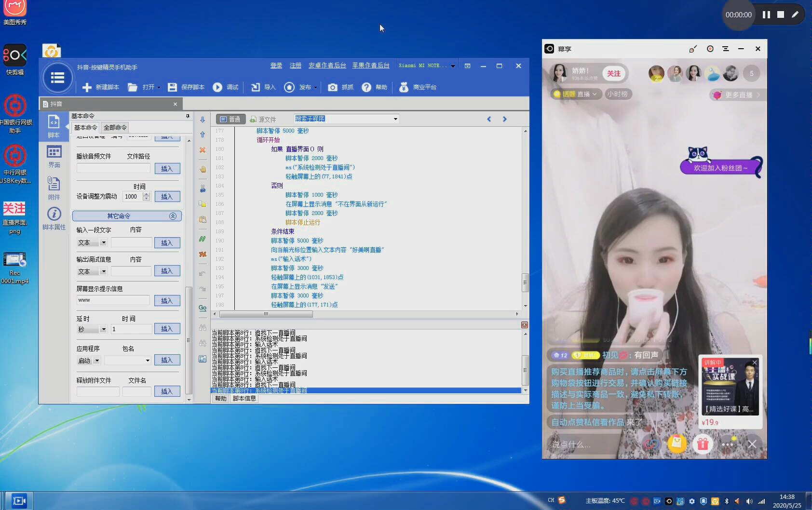The width and height of the screenshot is (812, 510).
Task: Move line down with blue down arrow
Action: pyautogui.click(x=203, y=120)
